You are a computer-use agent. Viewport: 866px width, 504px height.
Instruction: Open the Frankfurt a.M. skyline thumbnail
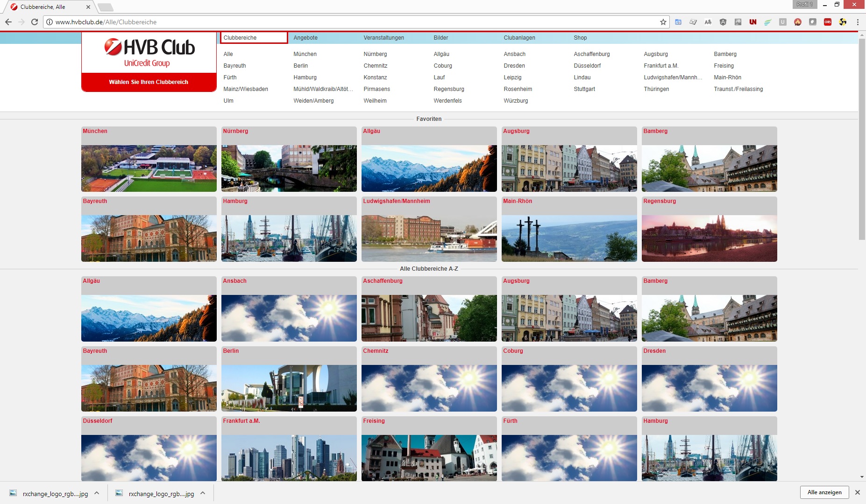289,449
